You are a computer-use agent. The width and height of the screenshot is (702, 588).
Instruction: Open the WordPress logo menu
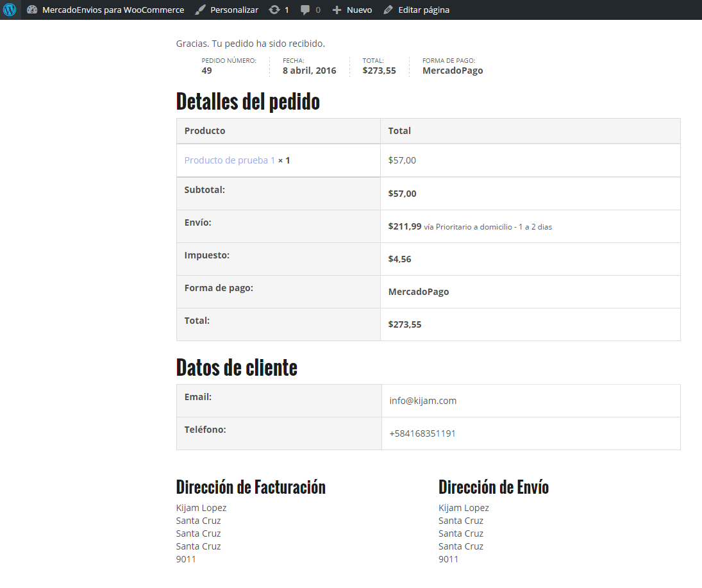[x=10, y=10]
